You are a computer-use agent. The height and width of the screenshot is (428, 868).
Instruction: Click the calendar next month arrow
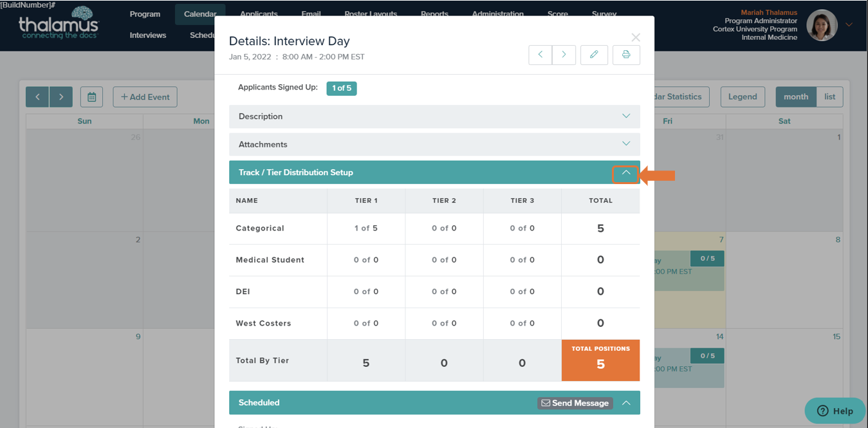click(x=61, y=97)
